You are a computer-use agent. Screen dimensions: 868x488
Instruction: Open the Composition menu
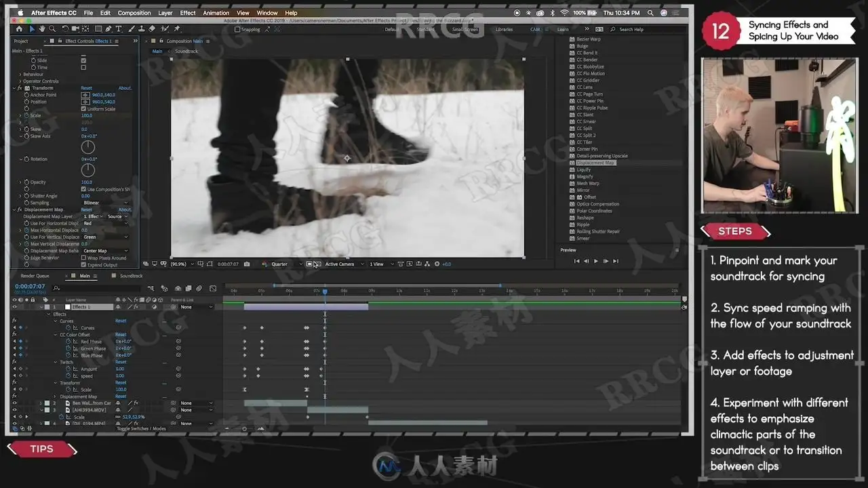click(x=134, y=13)
